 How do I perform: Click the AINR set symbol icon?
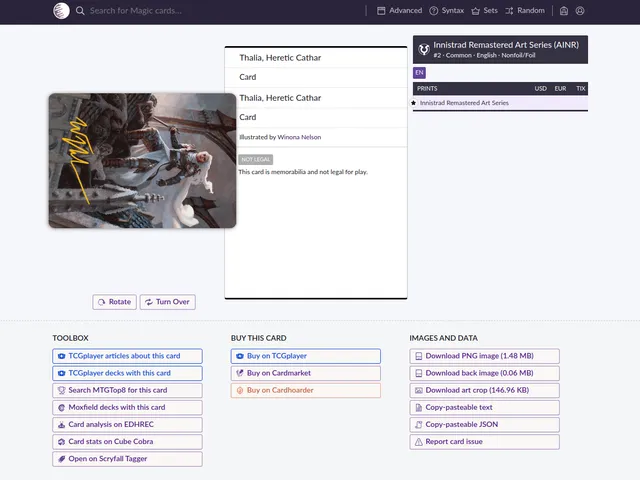(424, 50)
